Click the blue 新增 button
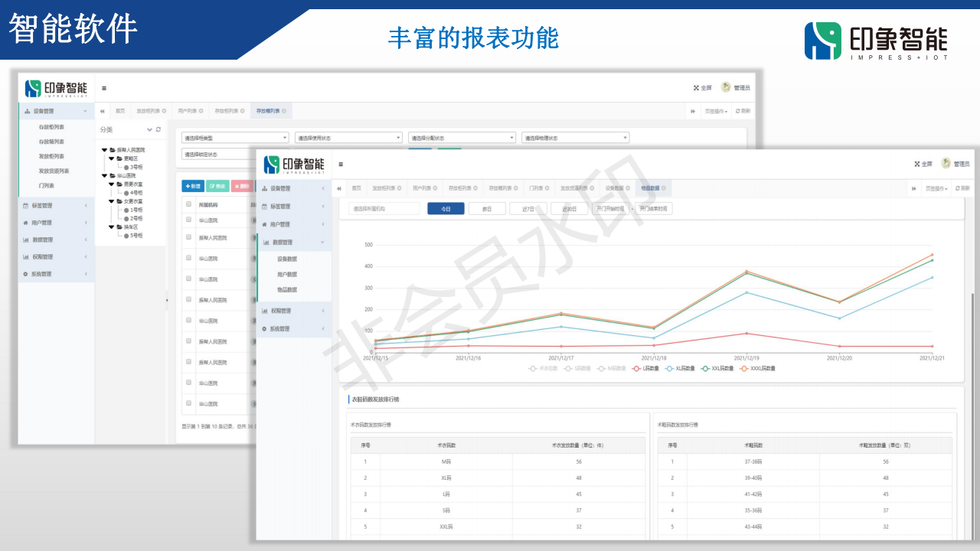The height and width of the screenshot is (551, 980). 193,186
